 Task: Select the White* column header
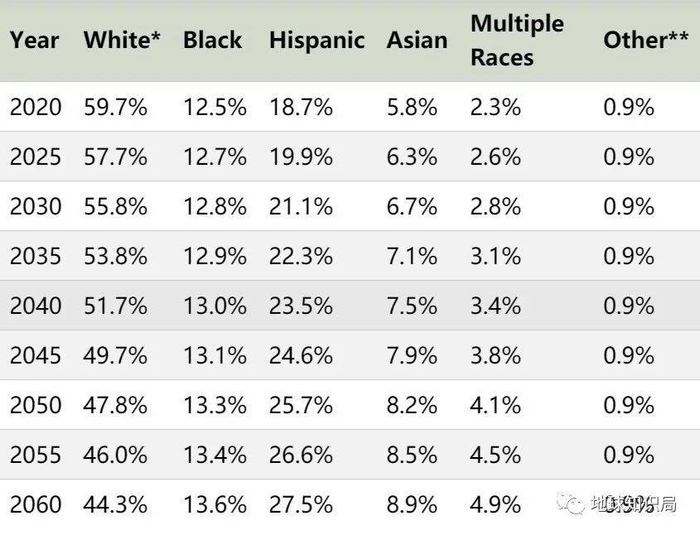tap(122, 40)
